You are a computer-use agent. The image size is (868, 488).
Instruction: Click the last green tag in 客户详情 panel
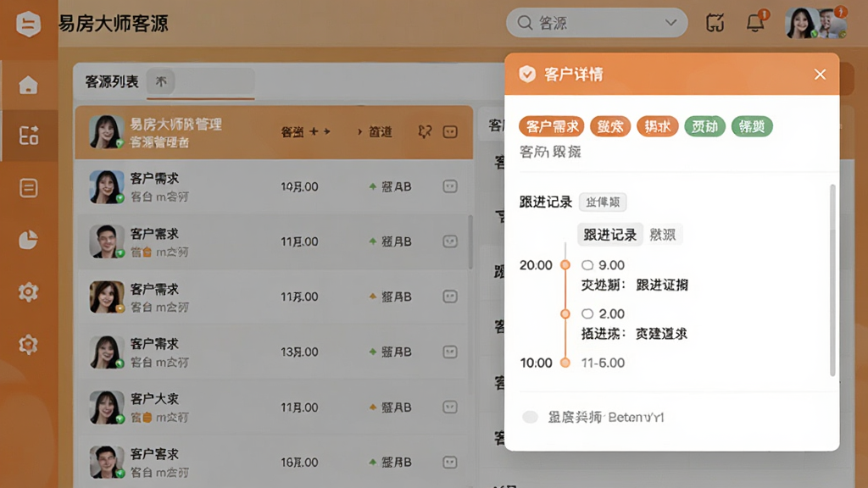tap(752, 127)
